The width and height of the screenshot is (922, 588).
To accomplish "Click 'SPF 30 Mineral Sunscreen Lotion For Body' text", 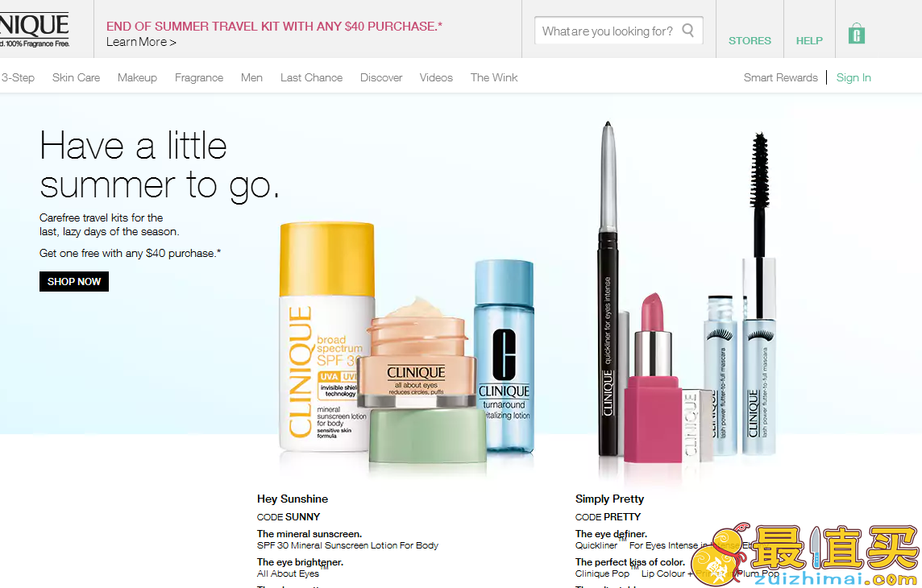I will pos(347,545).
